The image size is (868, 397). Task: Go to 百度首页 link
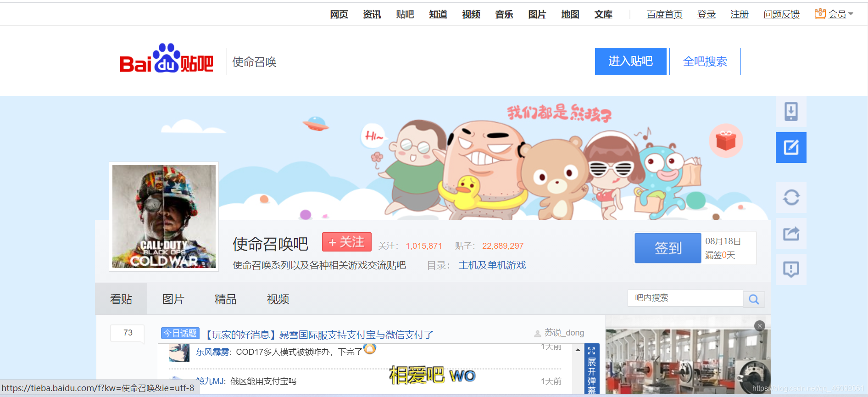click(664, 15)
